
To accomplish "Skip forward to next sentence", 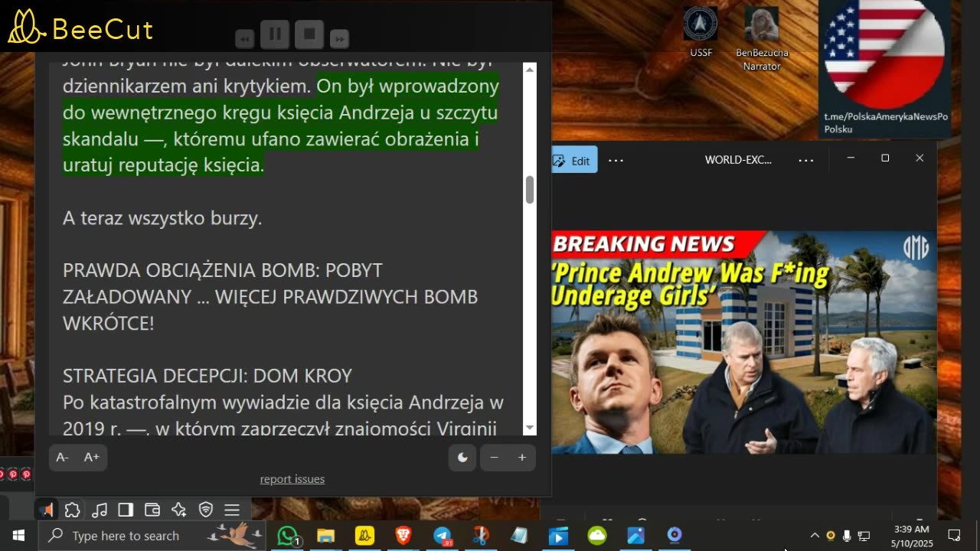I will 339,38.
